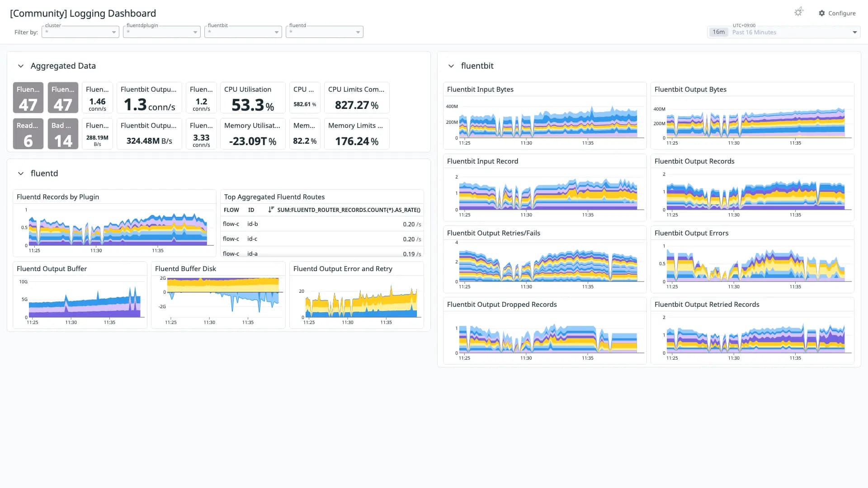Click the CPU Utilisation 53.3% widget
The image size is (868, 488).
coord(253,98)
